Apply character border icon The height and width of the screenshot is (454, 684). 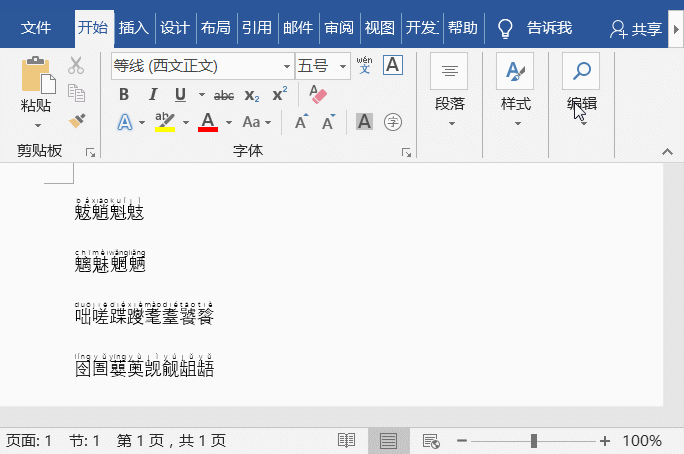click(393, 65)
